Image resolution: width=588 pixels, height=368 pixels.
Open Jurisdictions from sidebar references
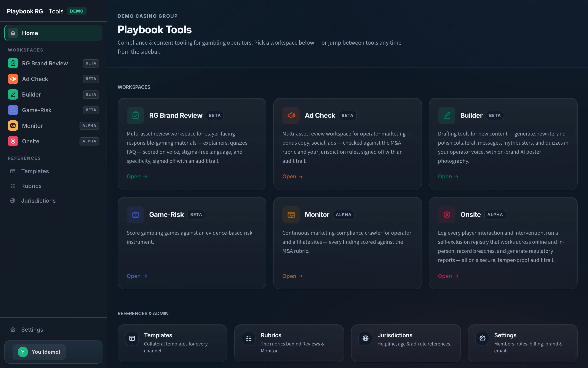coord(53,201)
